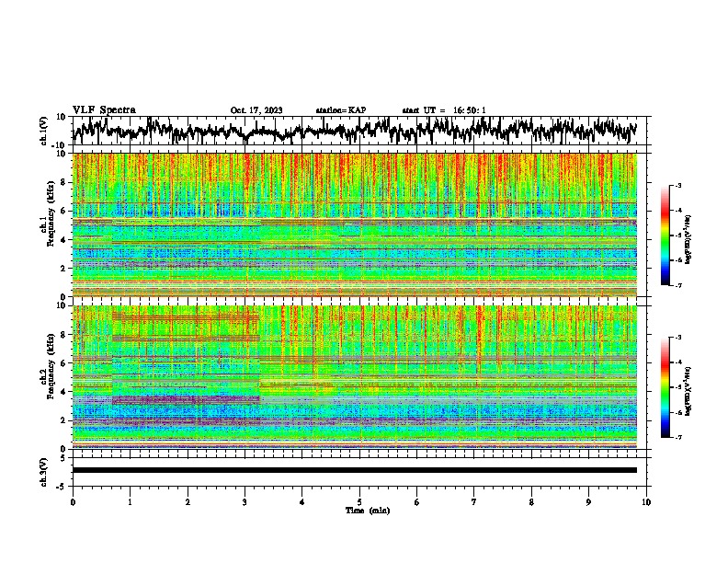The height and width of the screenshot is (563, 728).
Task: Click time axis tick label "5"
Action: pyautogui.click(x=359, y=502)
